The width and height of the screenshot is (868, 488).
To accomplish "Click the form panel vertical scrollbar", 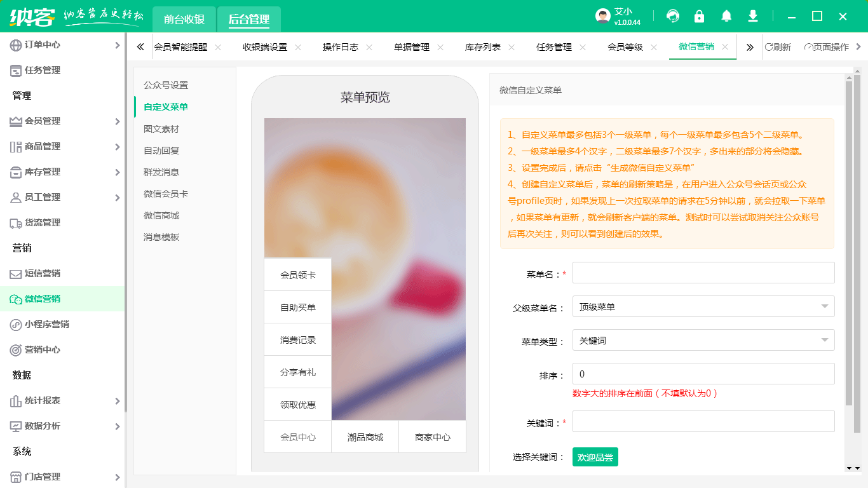I will point(848,241).
